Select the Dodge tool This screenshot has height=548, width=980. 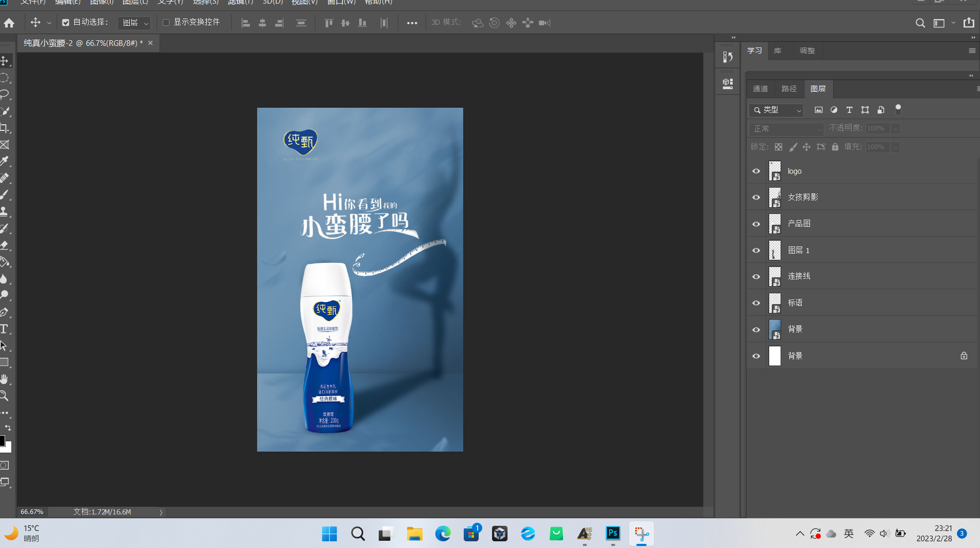click(4, 295)
